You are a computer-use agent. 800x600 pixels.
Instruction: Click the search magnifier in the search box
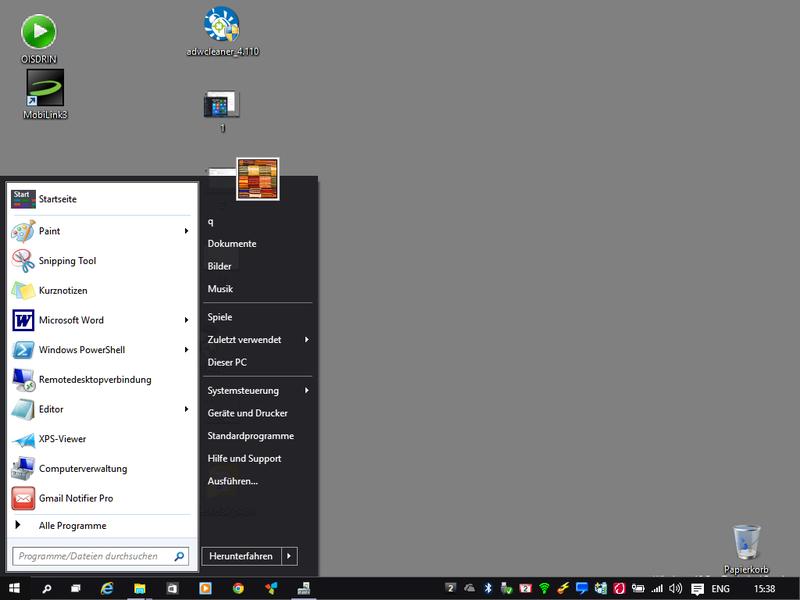179,556
